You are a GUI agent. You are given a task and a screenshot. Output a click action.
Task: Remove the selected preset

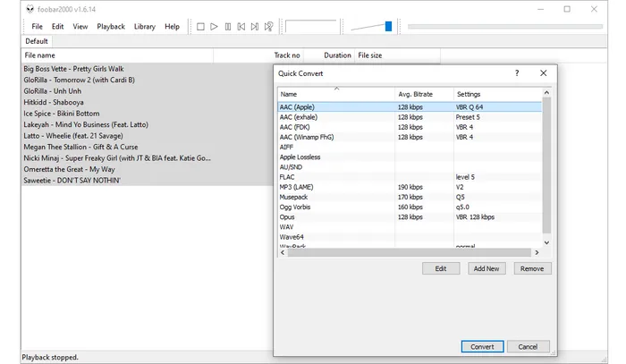pyautogui.click(x=532, y=268)
